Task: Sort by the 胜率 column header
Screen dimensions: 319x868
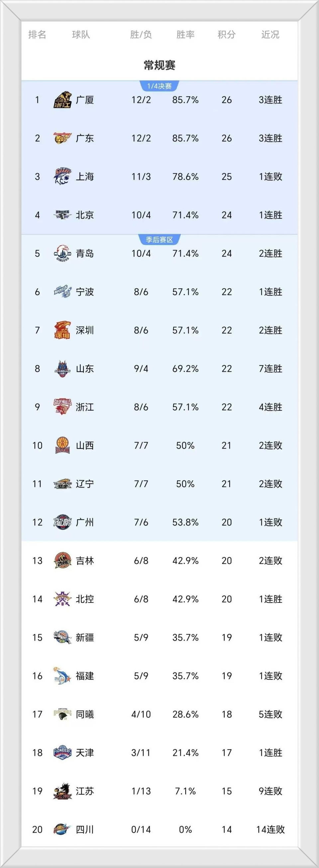Action: [185, 34]
